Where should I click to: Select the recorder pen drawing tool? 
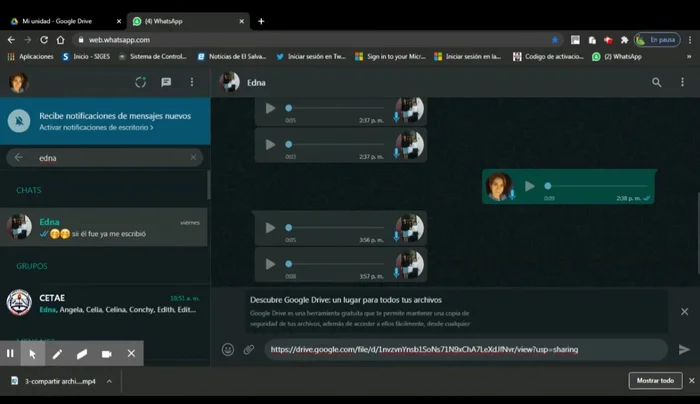(x=57, y=354)
